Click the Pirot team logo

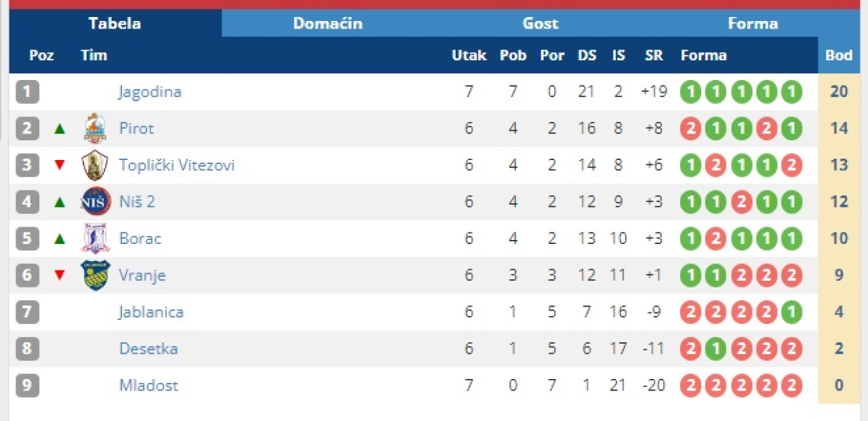(x=95, y=128)
